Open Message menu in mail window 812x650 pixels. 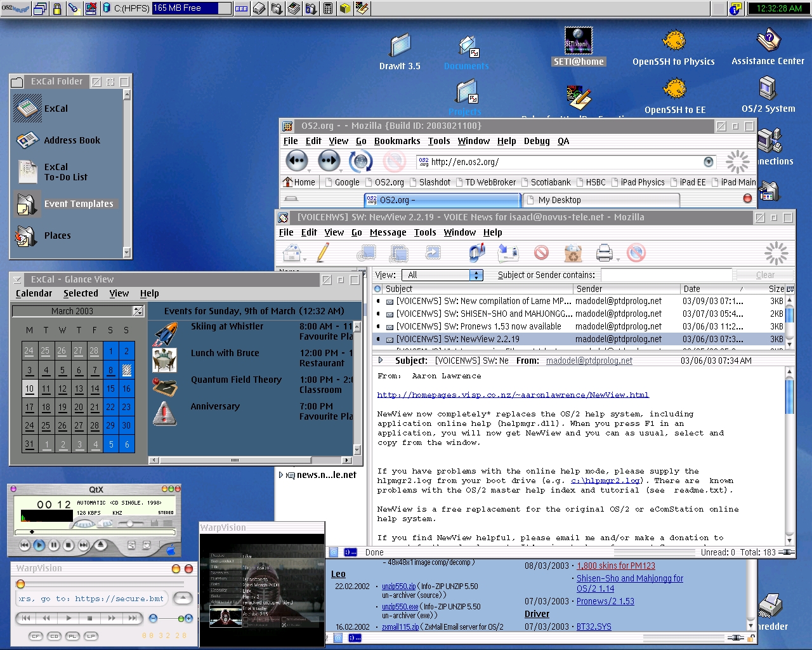point(388,232)
